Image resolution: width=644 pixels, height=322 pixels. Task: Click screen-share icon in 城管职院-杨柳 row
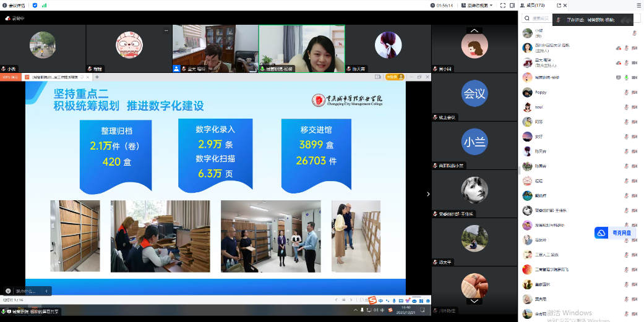(619, 77)
